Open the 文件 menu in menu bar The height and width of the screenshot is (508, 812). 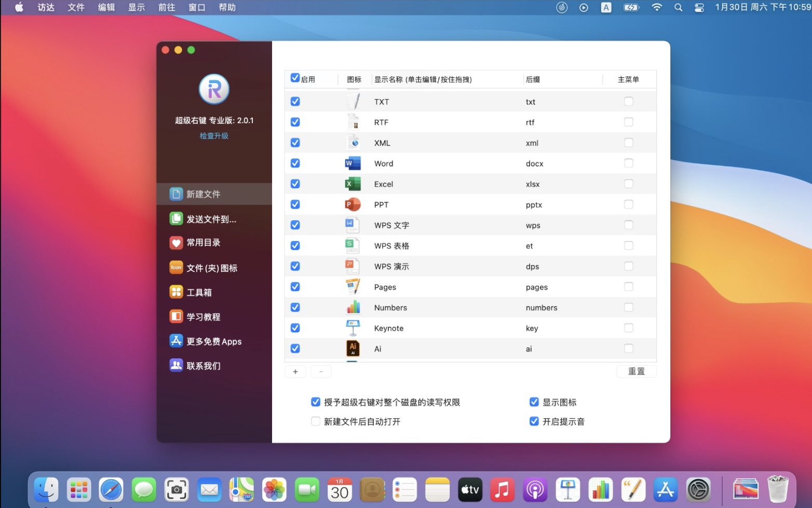pyautogui.click(x=76, y=7)
